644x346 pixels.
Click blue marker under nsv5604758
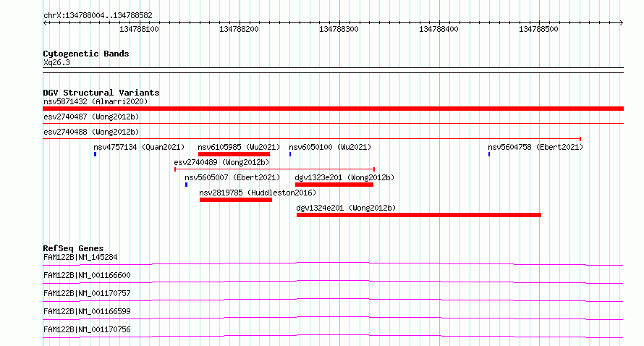coord(489,154)
